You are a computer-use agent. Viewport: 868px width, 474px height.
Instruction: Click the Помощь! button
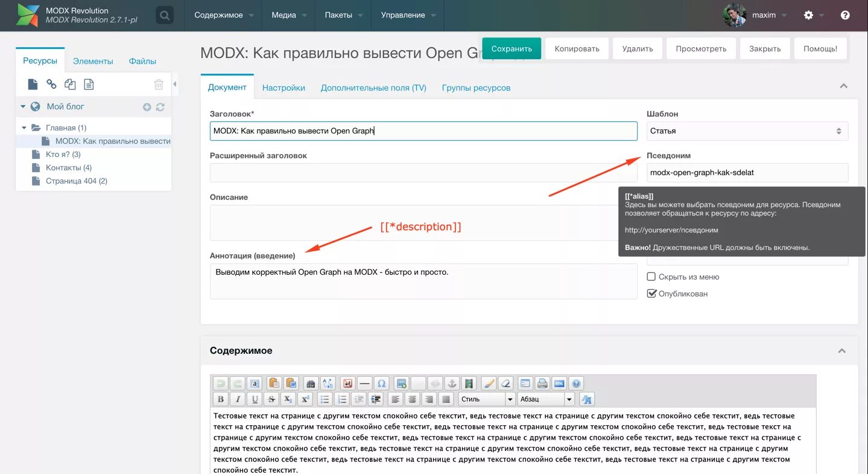pyautogui.click(x=820, y=48)
